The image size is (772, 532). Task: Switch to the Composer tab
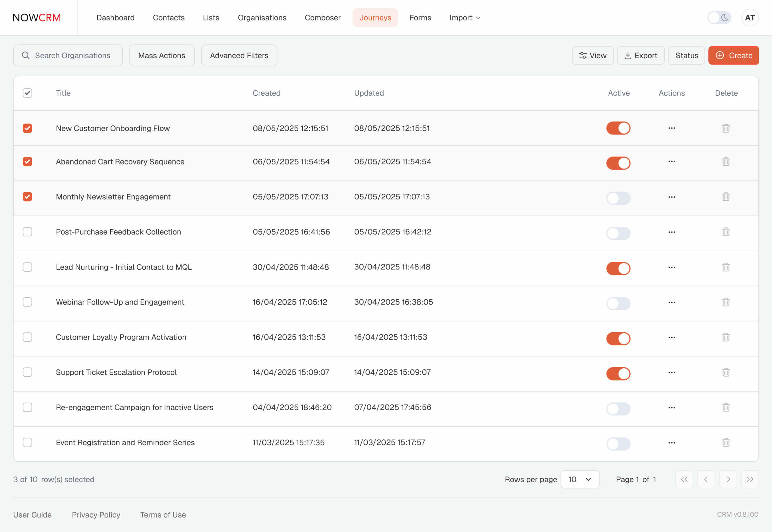[x=323, y=18]
